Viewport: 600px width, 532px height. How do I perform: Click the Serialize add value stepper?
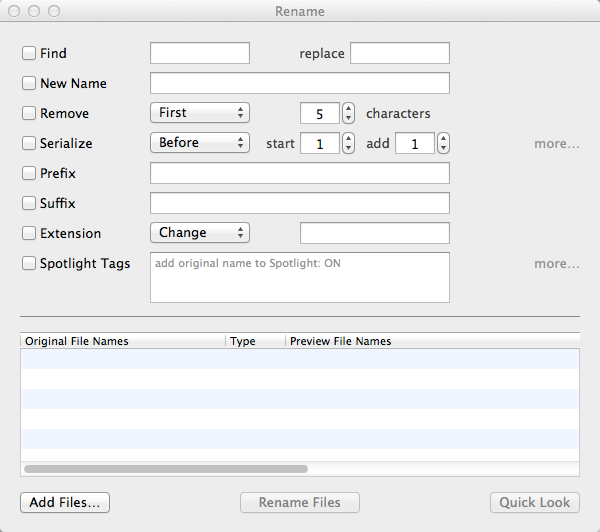coord(443,143)
